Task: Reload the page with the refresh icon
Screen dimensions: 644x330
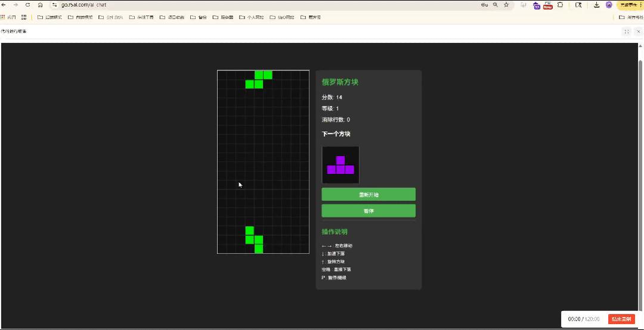Action: 28,5
